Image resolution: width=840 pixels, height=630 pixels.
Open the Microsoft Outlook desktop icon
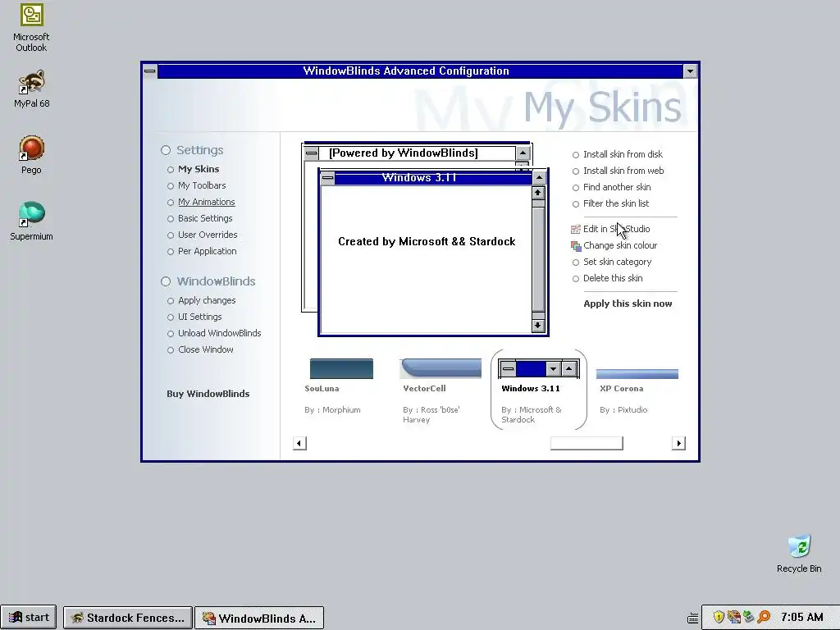pos(31,27)
